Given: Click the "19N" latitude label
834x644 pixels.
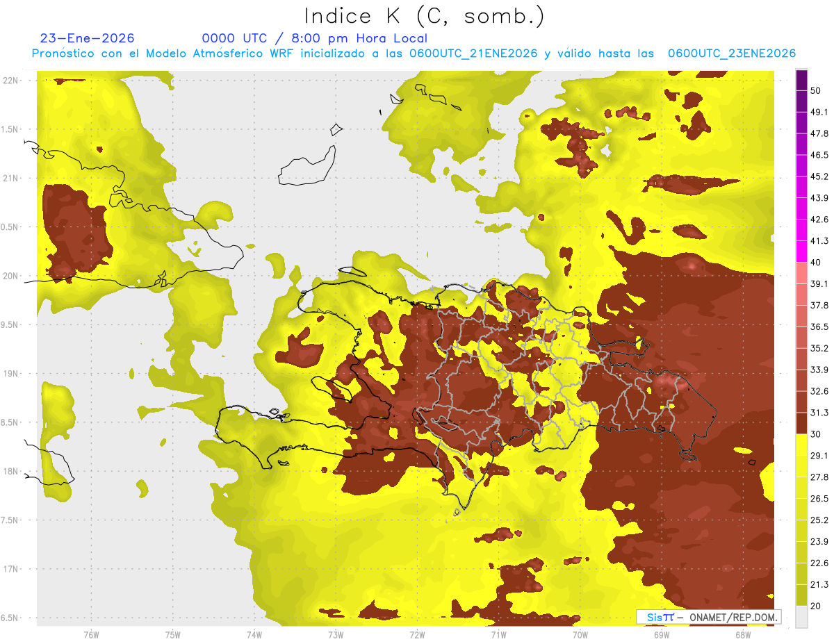Looking at the screenshot, I should click(10, 374).
